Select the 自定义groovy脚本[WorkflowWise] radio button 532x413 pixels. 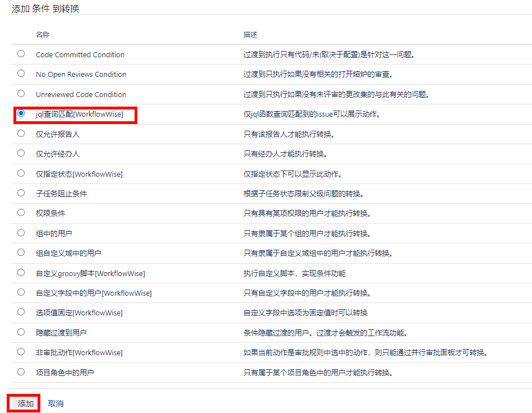[21, 273]
